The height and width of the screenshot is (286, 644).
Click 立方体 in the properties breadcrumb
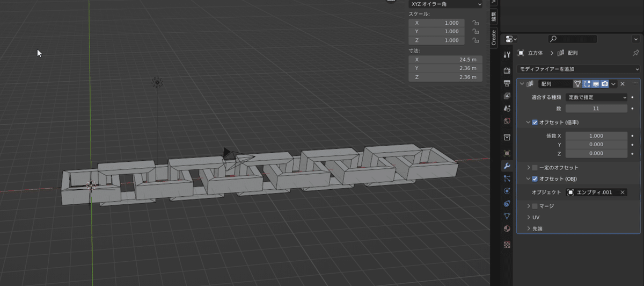536,53
